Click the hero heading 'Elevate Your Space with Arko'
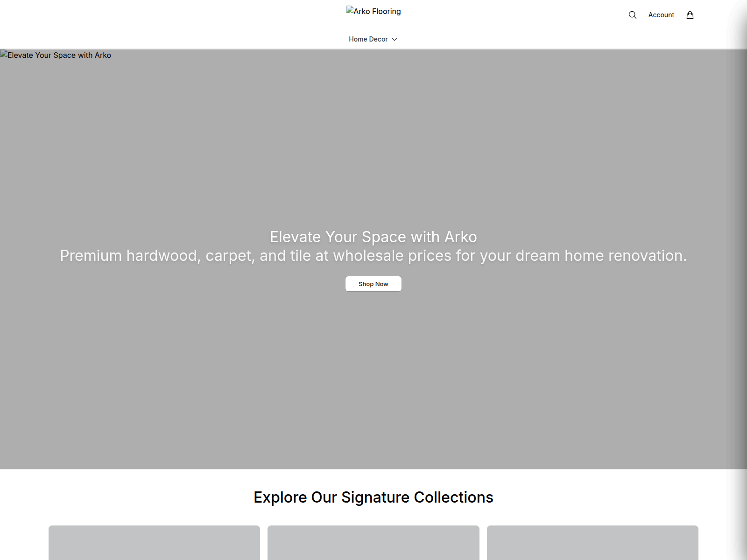Viewport: 747px width, 560px height. coord(373,237)
